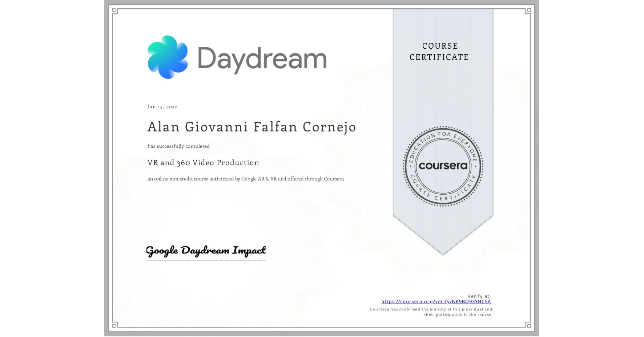Select the Daydream wordmark text logo
Viewport: 644px width, 337px height.
[262, 57]
